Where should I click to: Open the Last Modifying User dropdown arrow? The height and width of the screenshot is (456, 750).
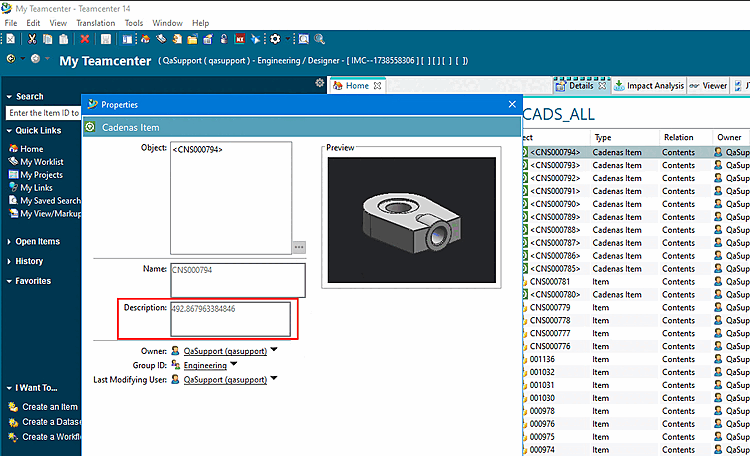274,378
